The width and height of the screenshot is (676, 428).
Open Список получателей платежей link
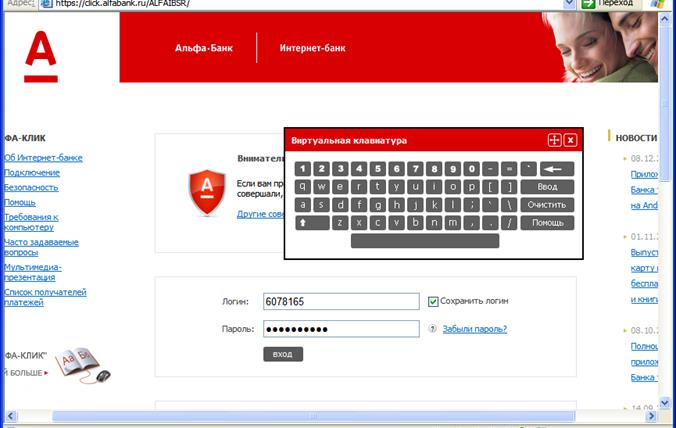pyautogui.click(x=45, y=297)
